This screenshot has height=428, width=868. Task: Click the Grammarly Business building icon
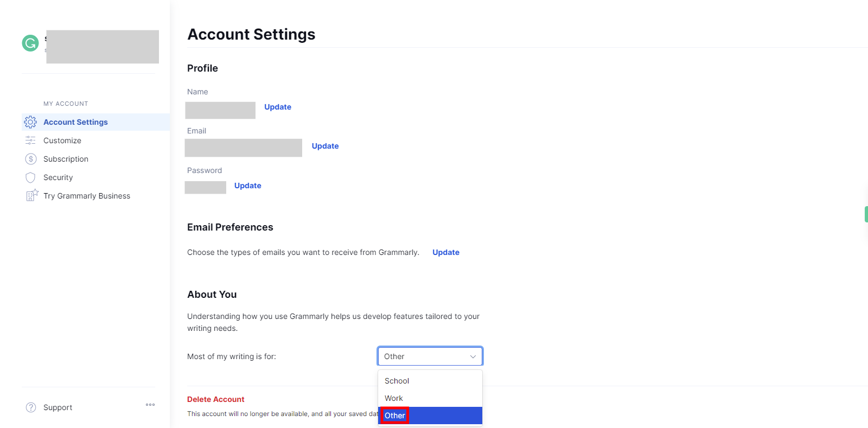tap(32, 195)
